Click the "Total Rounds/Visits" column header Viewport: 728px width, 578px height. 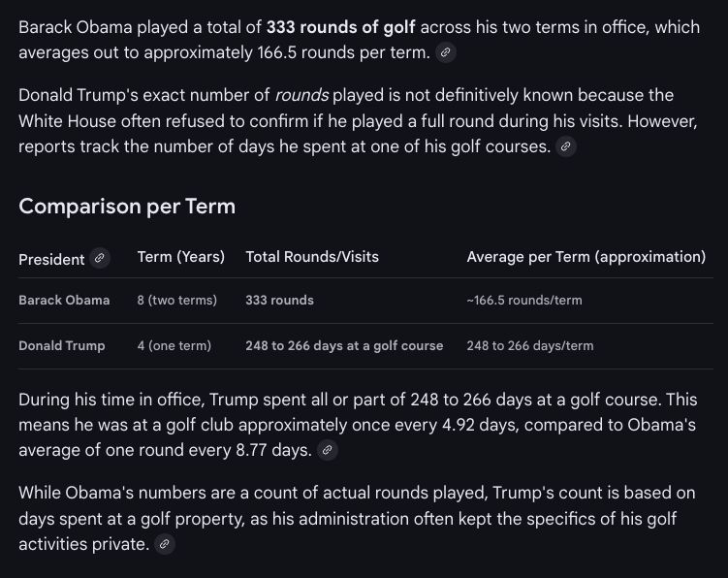(312, 257)
